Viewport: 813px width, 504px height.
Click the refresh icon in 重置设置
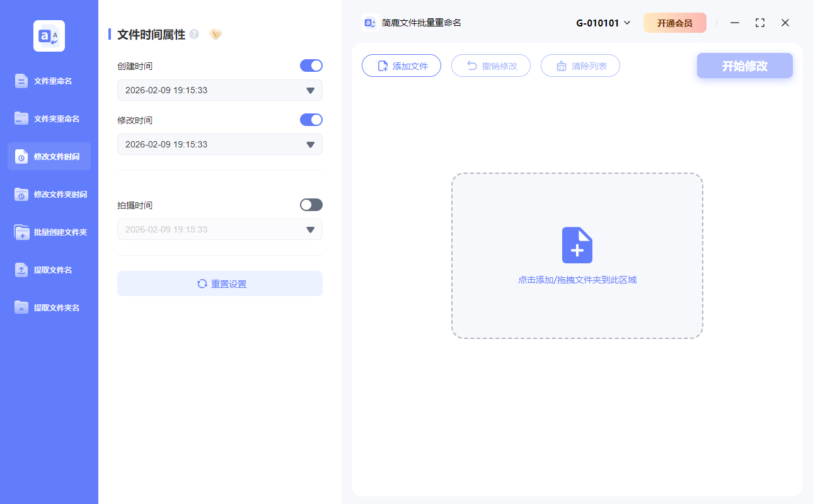pos(202,283)
